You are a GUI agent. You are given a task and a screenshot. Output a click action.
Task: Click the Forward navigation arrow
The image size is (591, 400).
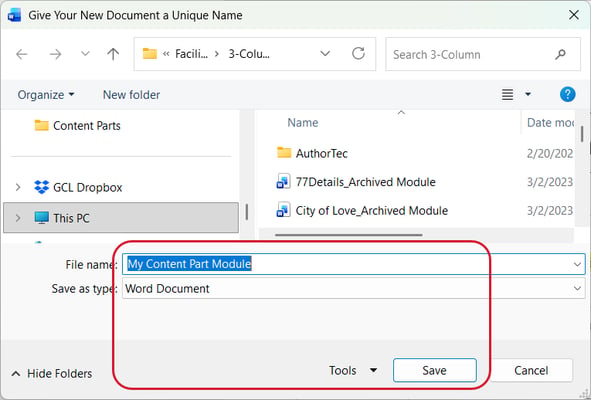pos(55,54)
